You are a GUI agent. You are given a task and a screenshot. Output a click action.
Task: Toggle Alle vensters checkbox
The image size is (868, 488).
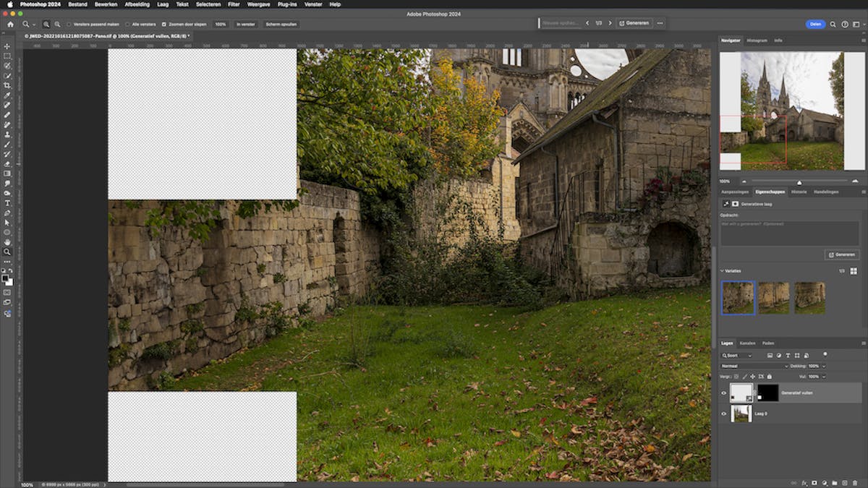(x=127, y=24)
